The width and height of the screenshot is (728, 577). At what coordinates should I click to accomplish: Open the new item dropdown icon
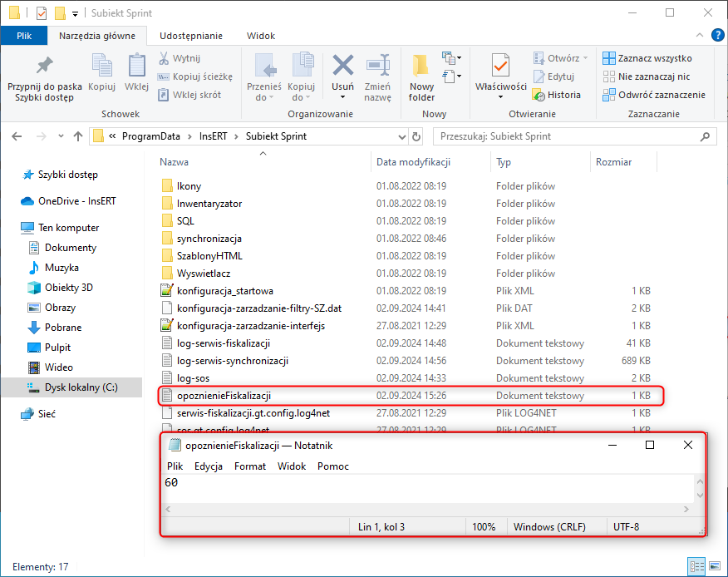[451, 58]
